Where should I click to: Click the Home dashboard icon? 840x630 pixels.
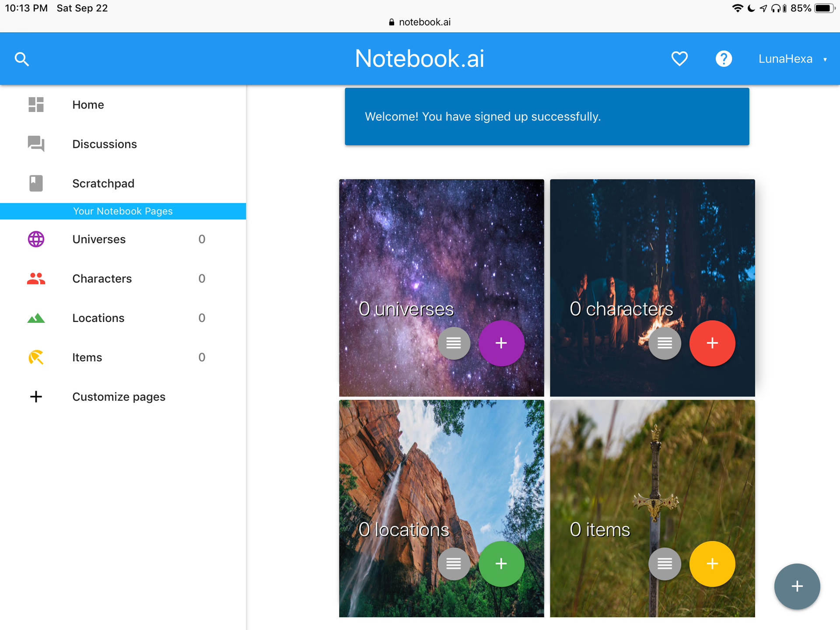coord(36,105)
